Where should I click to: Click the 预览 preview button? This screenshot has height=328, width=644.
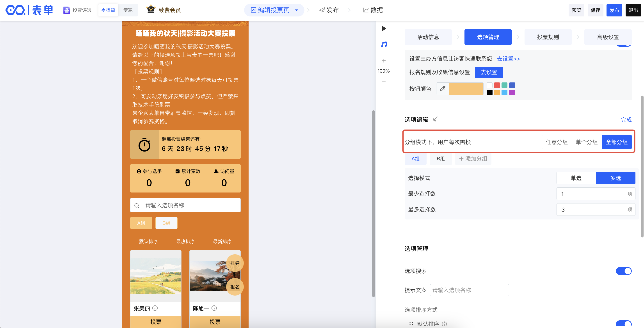(x=576, y=10)
